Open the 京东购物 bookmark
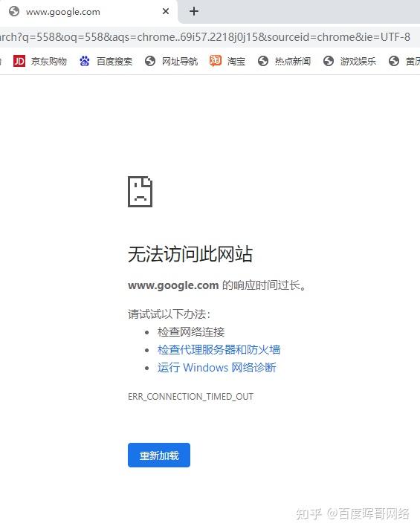The image size is (420, 532). click(x=40, y=61)
